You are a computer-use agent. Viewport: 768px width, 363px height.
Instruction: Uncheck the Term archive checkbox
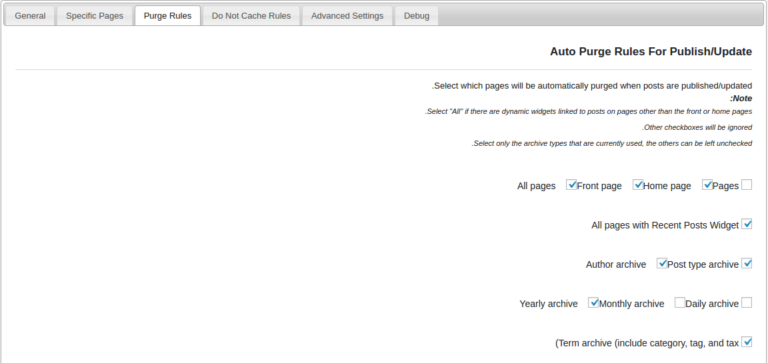(746, 341)
